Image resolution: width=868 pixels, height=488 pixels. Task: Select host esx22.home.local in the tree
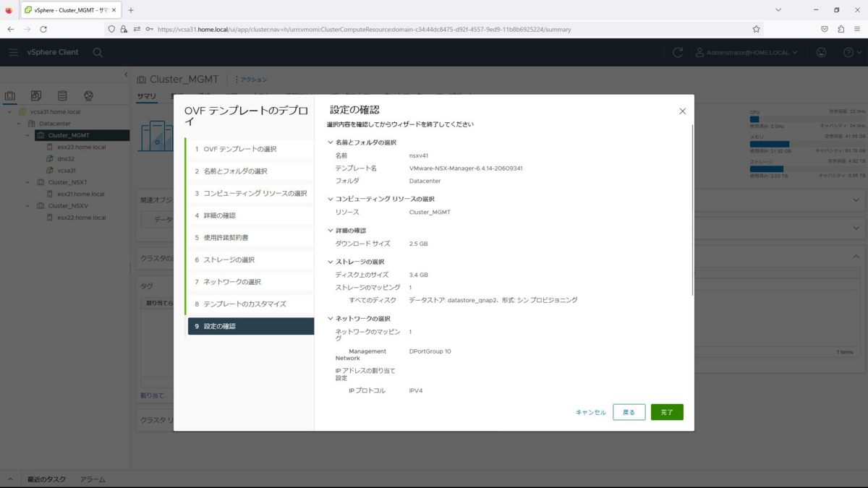click(x=81, y=217)
